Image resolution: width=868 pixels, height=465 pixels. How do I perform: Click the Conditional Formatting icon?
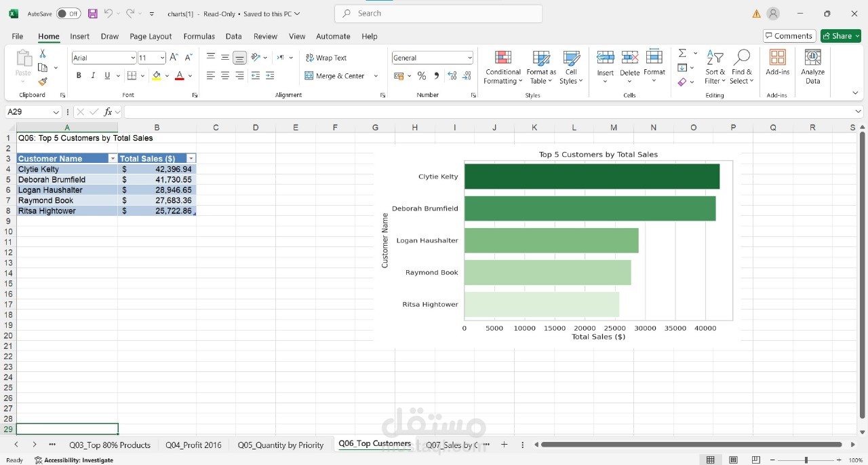pos(502,67)
